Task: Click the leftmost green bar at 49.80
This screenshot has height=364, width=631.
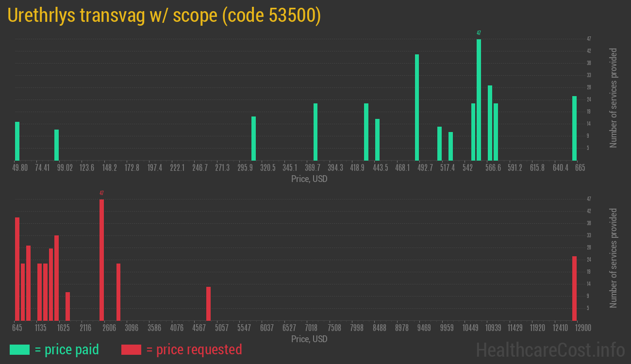Action: click(x=17, y=141)
